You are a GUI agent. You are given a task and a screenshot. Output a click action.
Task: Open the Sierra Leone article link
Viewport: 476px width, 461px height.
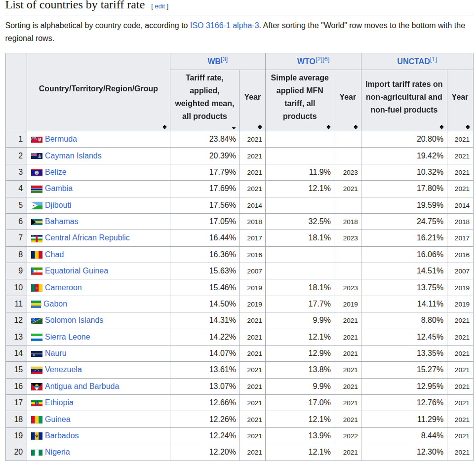coord(67,337)
